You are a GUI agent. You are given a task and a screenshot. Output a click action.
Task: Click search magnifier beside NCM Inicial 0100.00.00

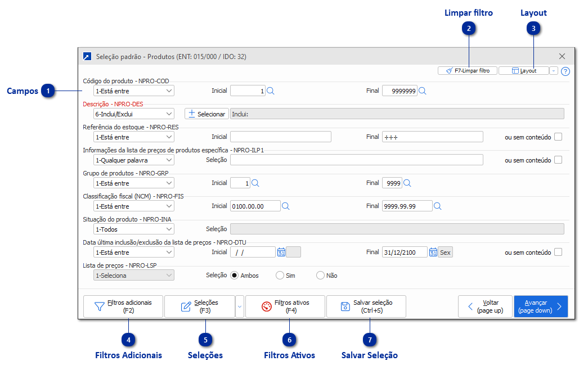286,206
